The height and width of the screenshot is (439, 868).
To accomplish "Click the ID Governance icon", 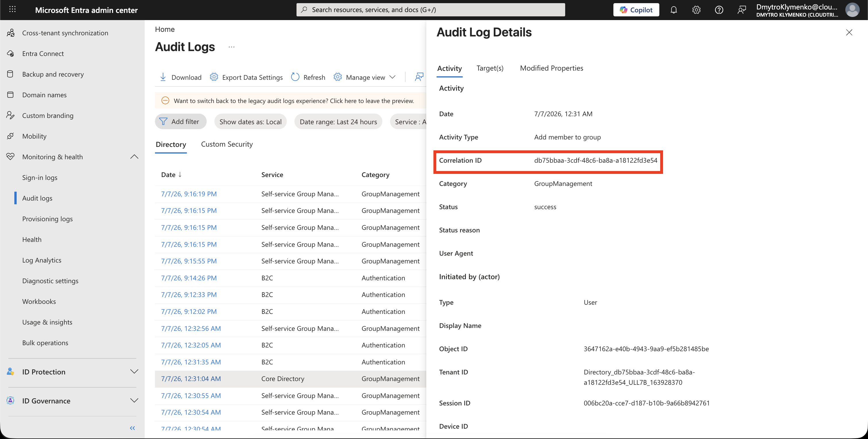I will point(10,400).
